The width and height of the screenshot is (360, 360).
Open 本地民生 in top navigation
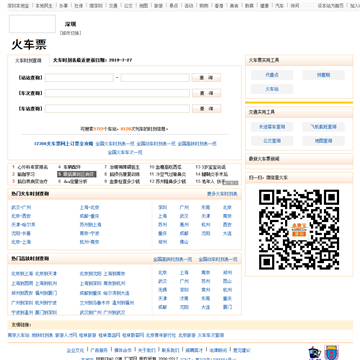tap(44, 6)
